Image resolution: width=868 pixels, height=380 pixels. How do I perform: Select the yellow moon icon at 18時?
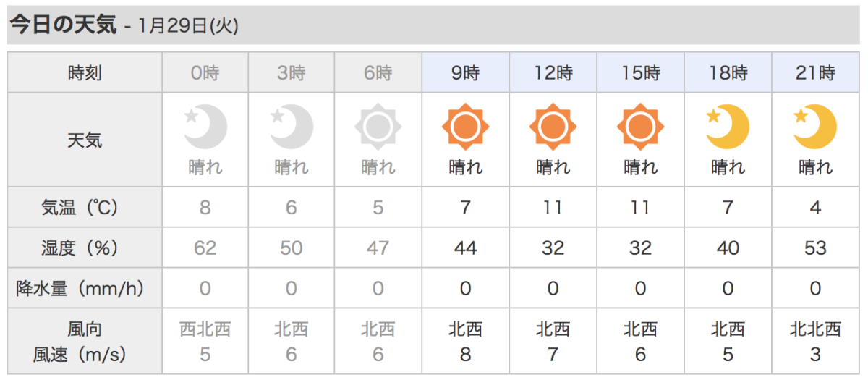click(728, 127)
